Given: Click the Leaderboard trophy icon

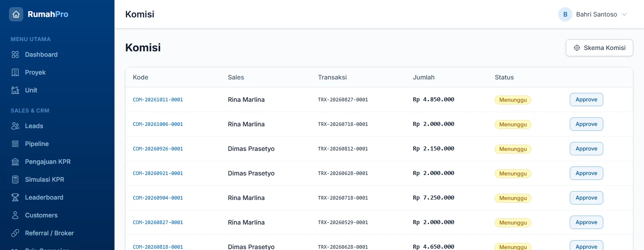Looking at the screenshot, I should tap(15, 197).
